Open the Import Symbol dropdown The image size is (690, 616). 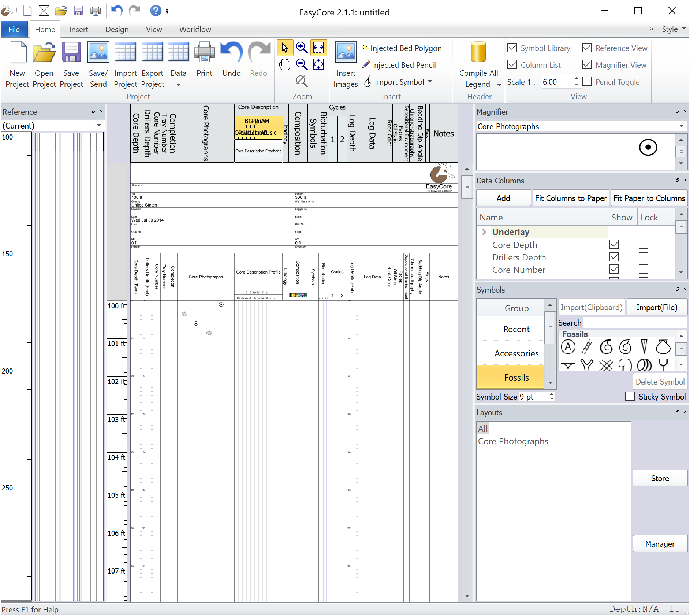click(430, 81)
